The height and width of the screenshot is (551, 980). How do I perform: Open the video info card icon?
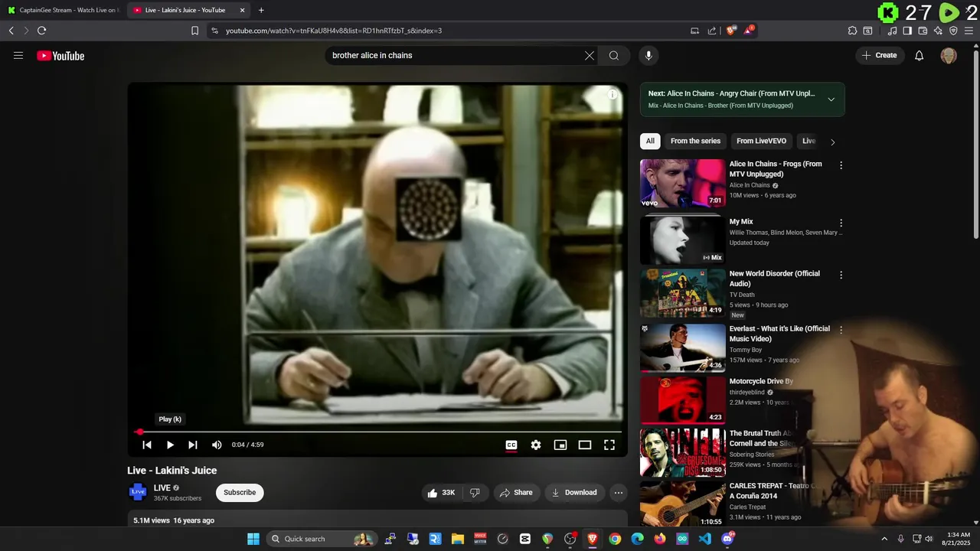(612, 95)
